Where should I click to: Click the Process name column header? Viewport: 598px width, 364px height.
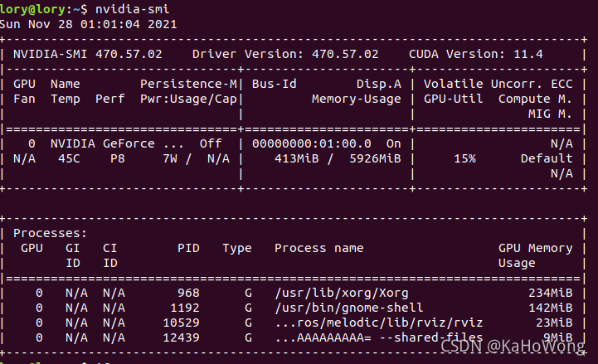pyautogui.click(x=318, y=248)
